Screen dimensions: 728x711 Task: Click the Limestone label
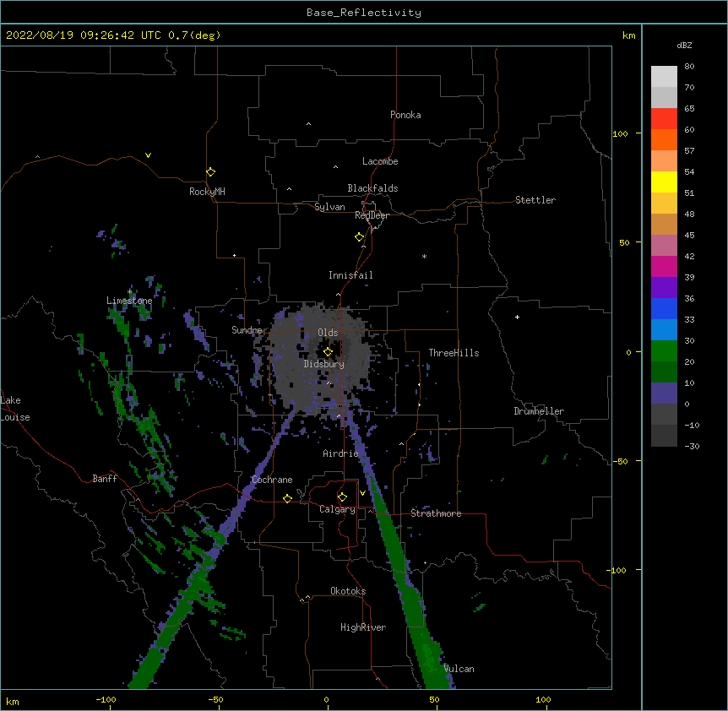click(x=129, y=301)
